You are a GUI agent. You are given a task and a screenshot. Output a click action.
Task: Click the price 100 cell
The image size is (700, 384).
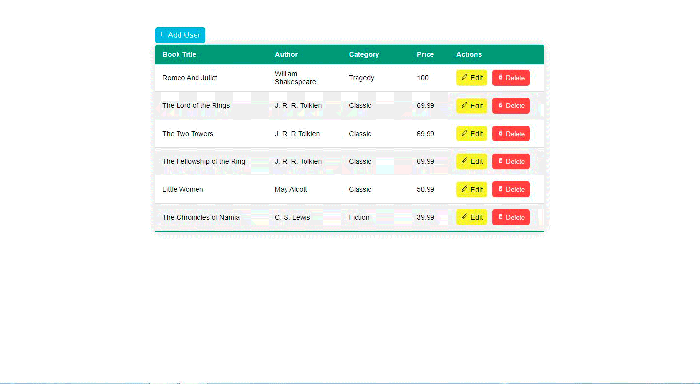click(x=422, y=78)
